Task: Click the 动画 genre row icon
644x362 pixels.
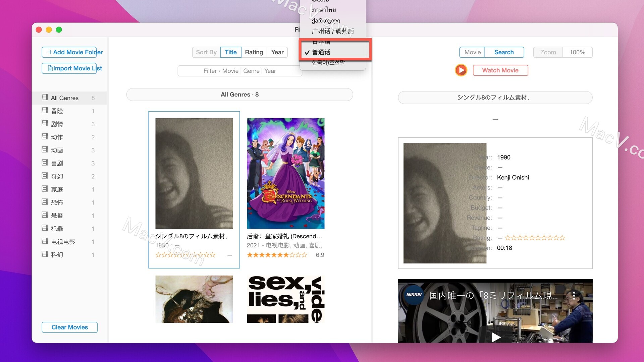Action: (45, 150)
